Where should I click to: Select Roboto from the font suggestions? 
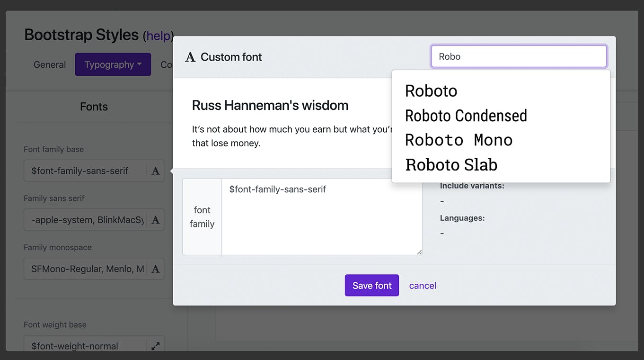coord(431,91)
